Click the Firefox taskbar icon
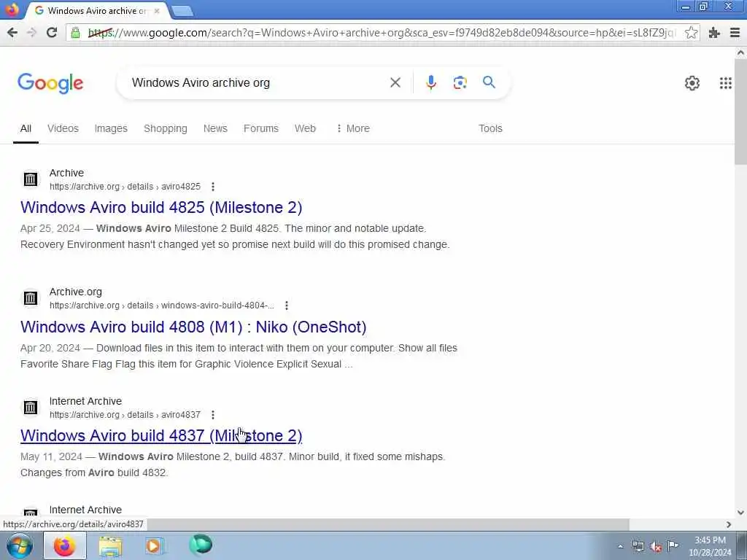The height and width of the screenshot is (560, 747). pos(64,545)
